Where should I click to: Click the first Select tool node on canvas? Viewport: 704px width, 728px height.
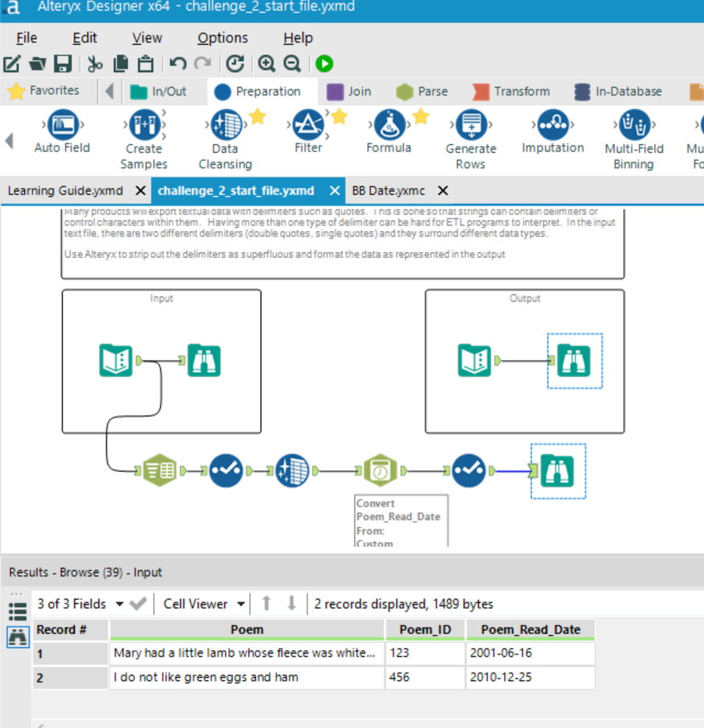pyautogui.click(x=226, y=471)
